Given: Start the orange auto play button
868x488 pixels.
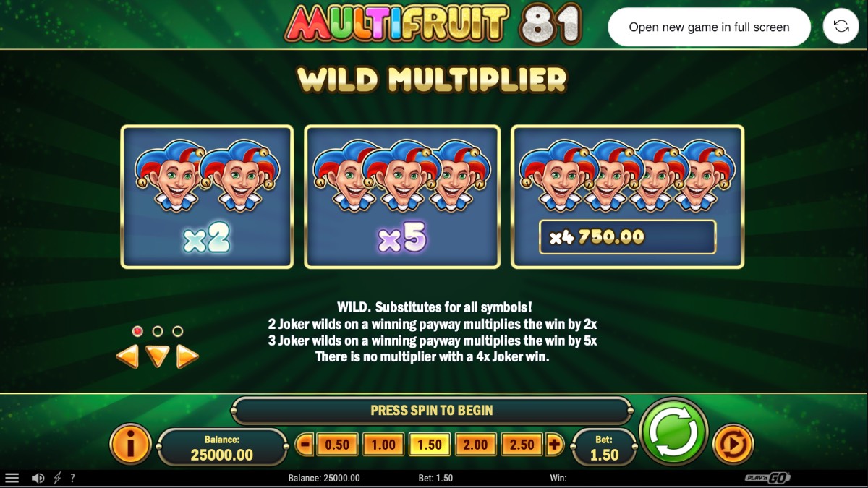Looking at the screenshot, I should pos(733,444).
